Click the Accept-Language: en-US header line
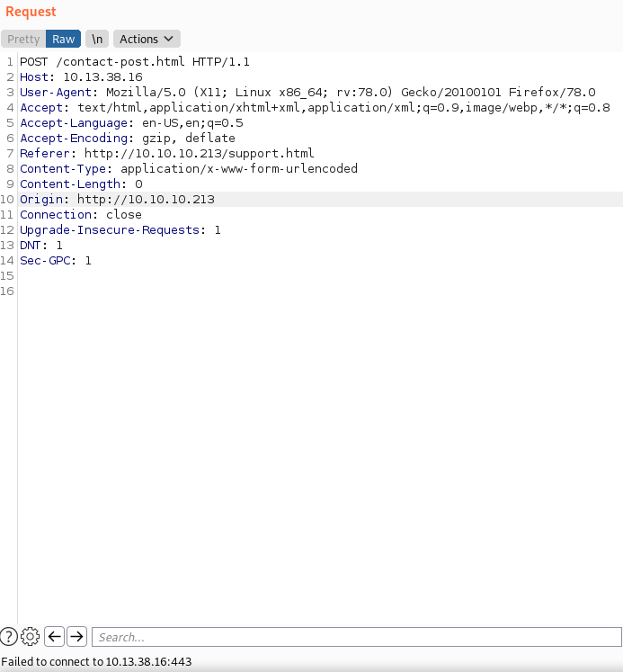 [131, 123]
